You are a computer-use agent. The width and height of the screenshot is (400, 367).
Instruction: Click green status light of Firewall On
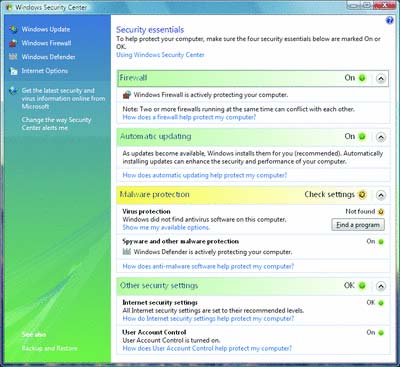tap(362, 78)
